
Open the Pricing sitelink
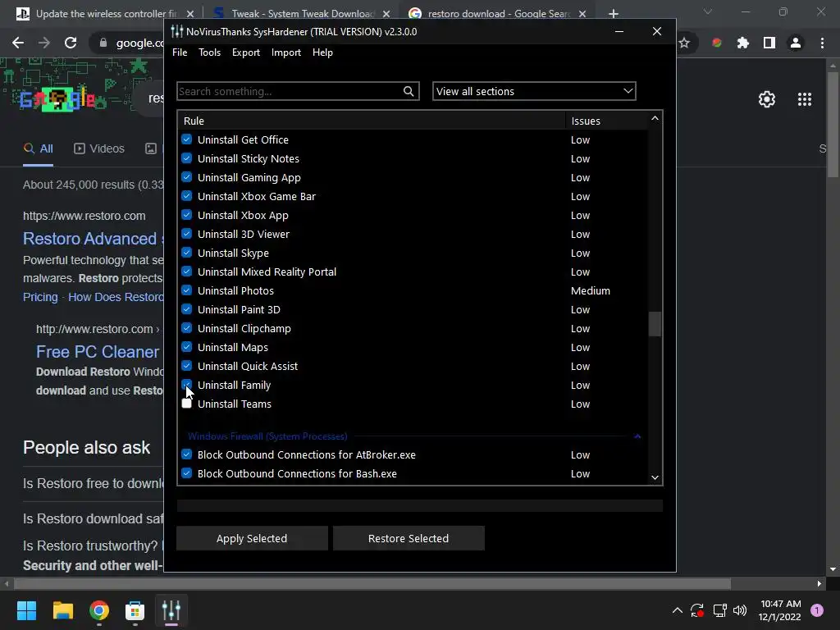pyautogui.click(x=40, y=297)
